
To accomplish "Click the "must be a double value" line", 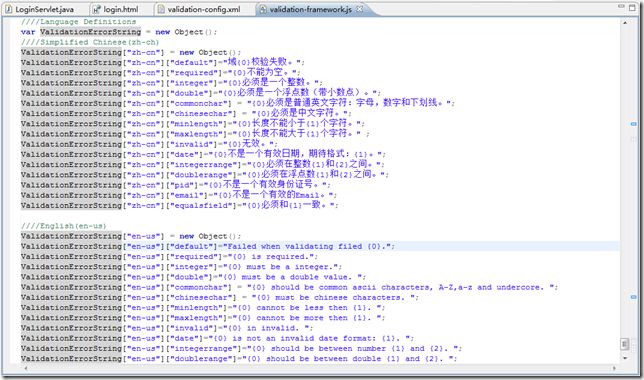I will 193,277.
